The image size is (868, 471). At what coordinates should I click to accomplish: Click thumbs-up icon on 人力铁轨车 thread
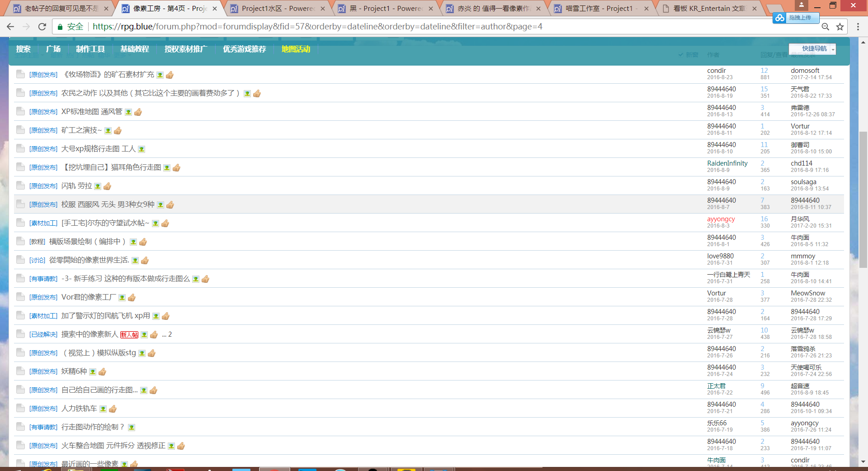click(x=113, y=409)
